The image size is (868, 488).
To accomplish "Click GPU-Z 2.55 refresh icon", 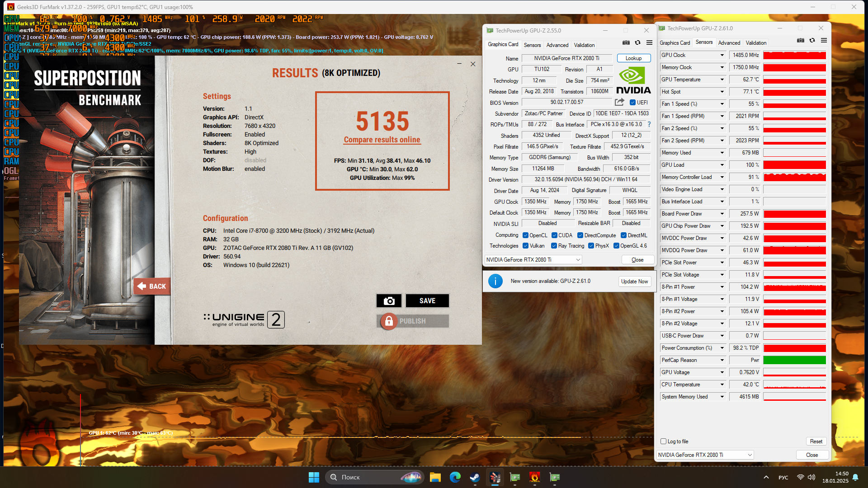I will [637, 42].
